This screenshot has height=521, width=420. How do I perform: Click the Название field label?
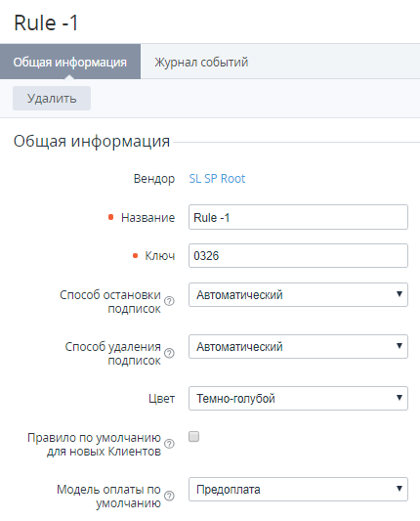click(148, 218)
